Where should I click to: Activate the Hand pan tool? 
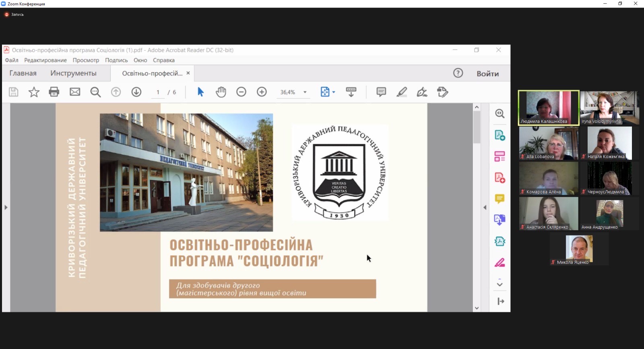tap(221, 92)
